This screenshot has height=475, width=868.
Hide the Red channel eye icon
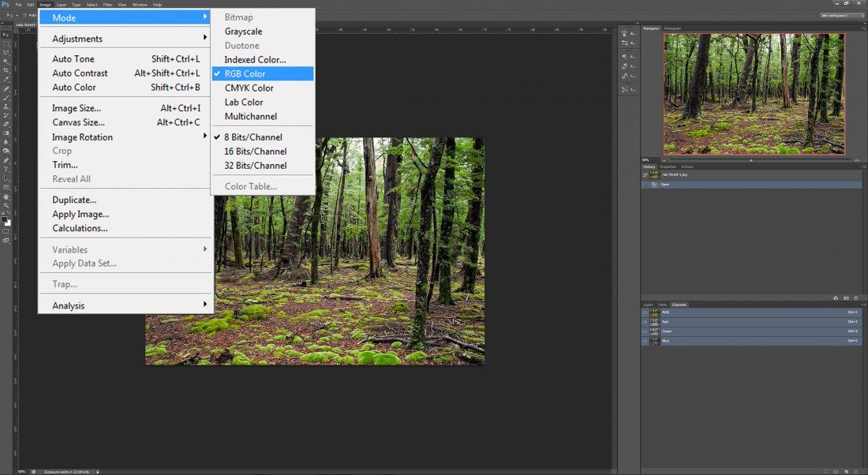(x=645, y=322)
